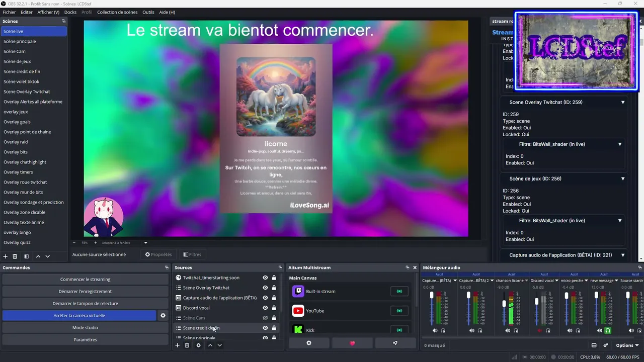The width and height of the screenshot is (644, 362).
Task: Disable monitoring headphones on new message channel
Action: [x=608, y=330]
